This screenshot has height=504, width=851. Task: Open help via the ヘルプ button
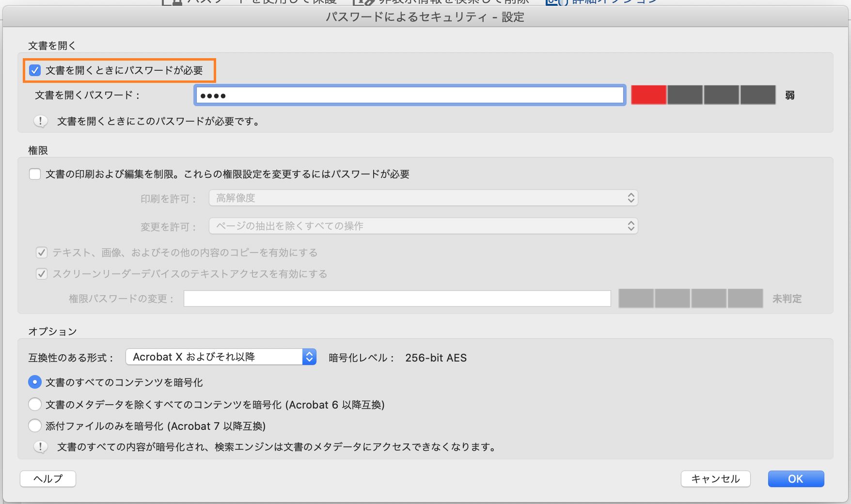point(47,479)
